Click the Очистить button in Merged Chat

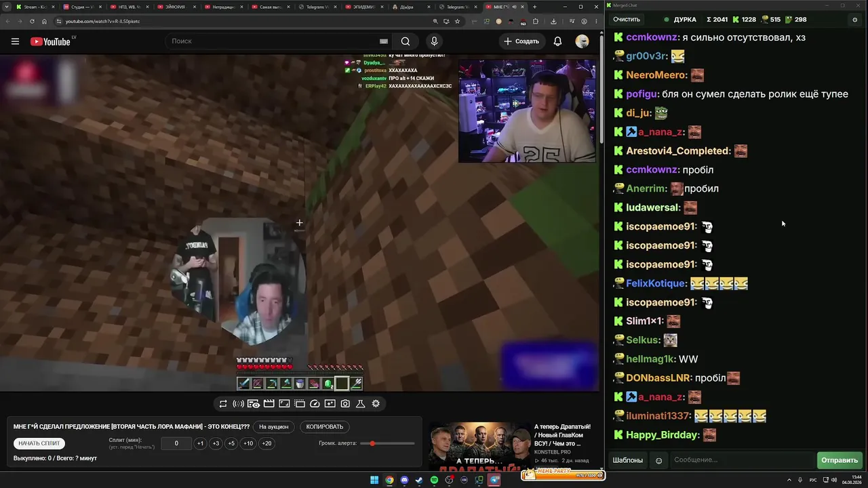627,20
